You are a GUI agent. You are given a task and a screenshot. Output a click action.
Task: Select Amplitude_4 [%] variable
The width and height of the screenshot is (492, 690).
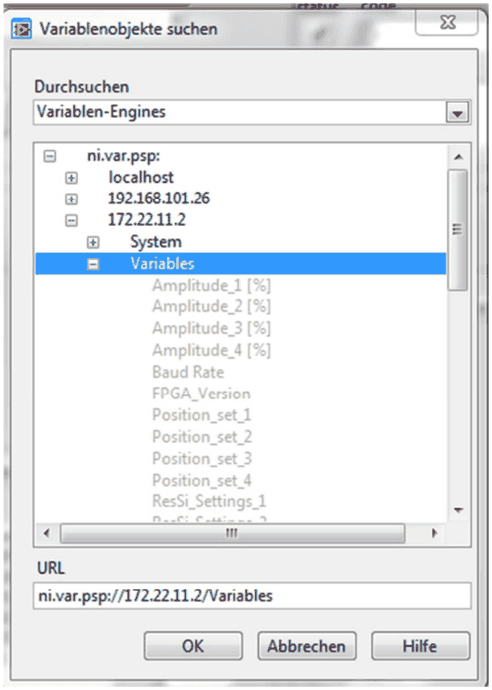coord(212,350)
